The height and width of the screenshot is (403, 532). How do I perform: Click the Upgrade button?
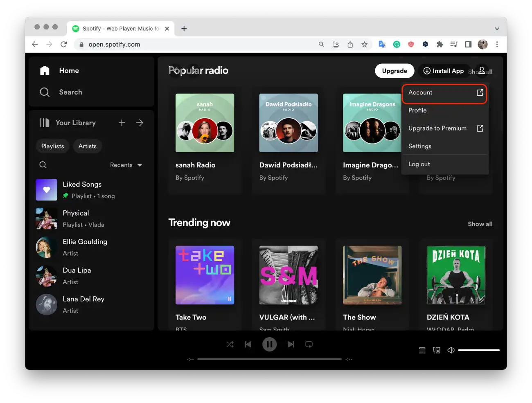pos(394,71)
